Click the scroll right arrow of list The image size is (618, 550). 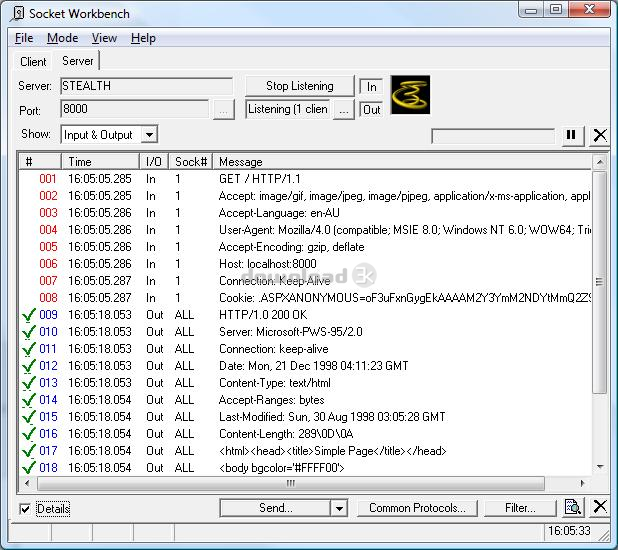(582, 483)
